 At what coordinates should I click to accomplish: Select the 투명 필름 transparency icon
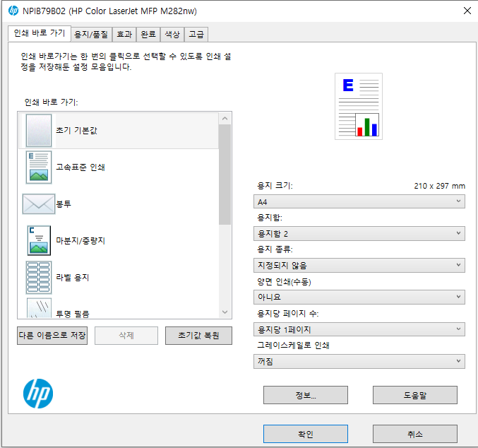(x=39, y=308)
